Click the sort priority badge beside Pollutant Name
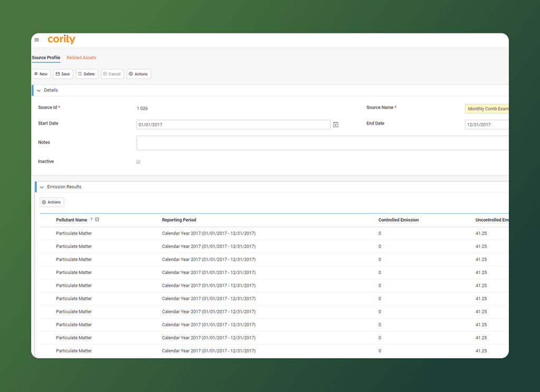The width and height of the screenshot is (540, 392). [x=98, y=219]
